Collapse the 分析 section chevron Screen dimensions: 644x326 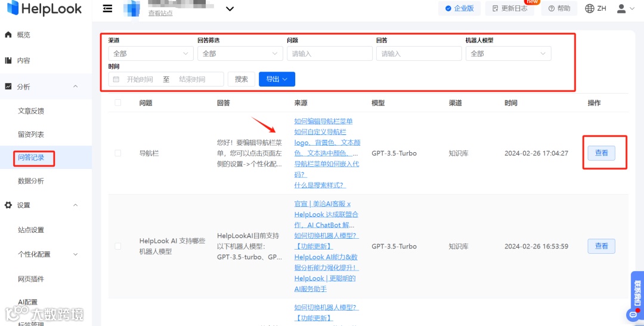point(75,87)
